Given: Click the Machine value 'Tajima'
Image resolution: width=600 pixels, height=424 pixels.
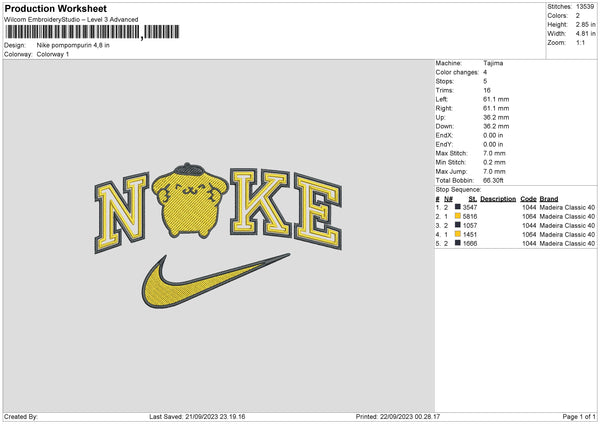Looking at the screenshot, I should pyautogui.click(x=493, y=63).
